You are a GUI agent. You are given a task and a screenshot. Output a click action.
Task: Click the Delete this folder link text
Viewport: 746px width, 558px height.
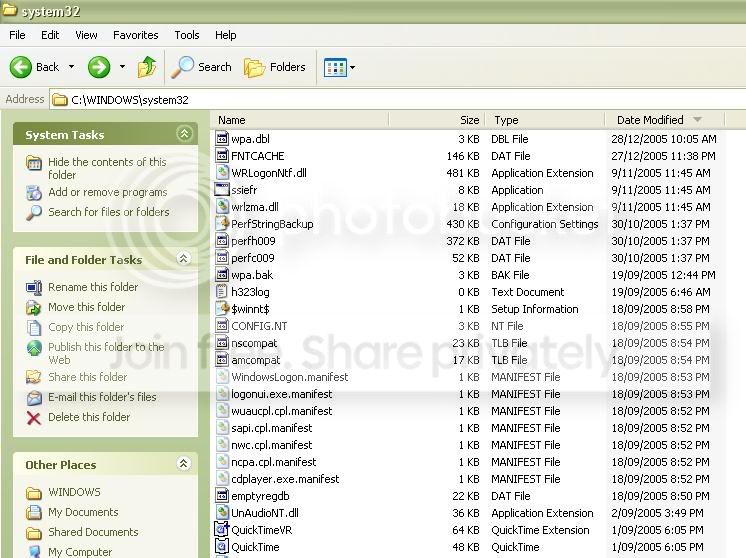tap(89, 418)
